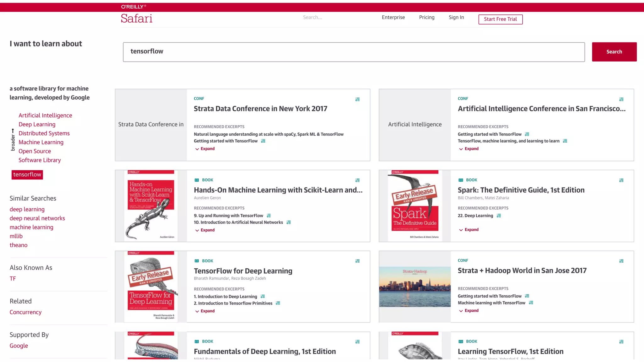
Task: Click list icon on Hands-On Machine Learning card
Action: (x=358, y=180)
